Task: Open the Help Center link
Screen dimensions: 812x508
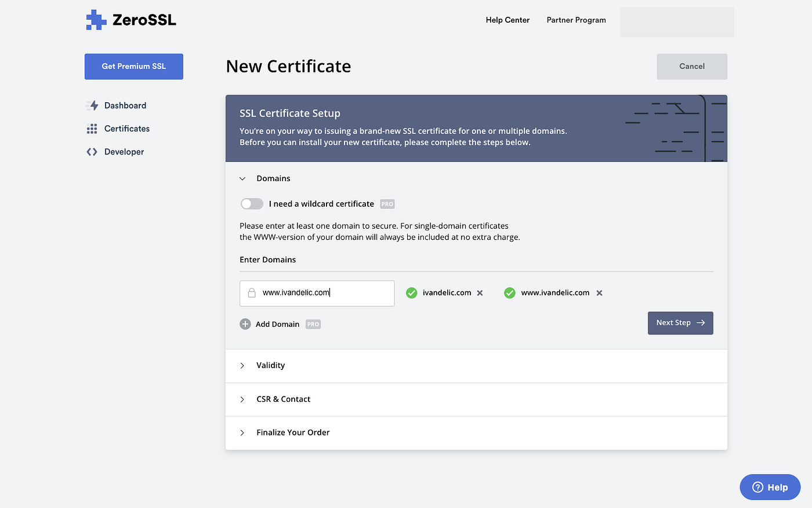Action: pyautogui.click(x=507, y=20)
